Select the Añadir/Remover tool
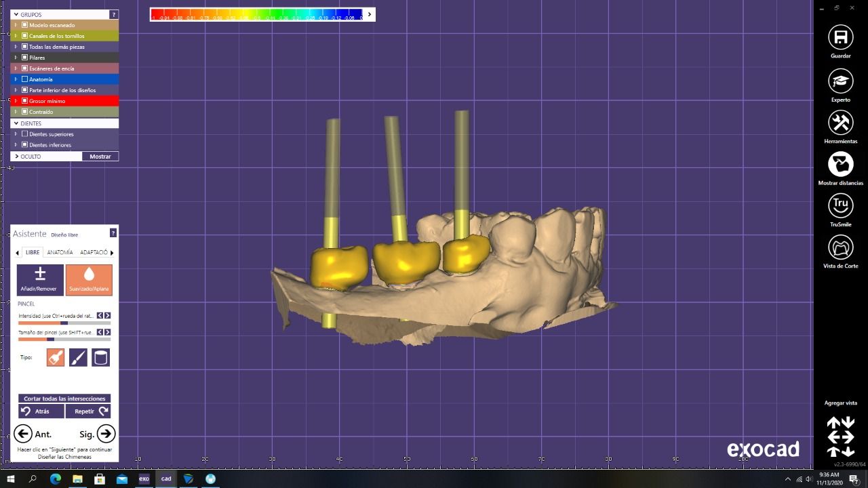 tap(40, 279)
